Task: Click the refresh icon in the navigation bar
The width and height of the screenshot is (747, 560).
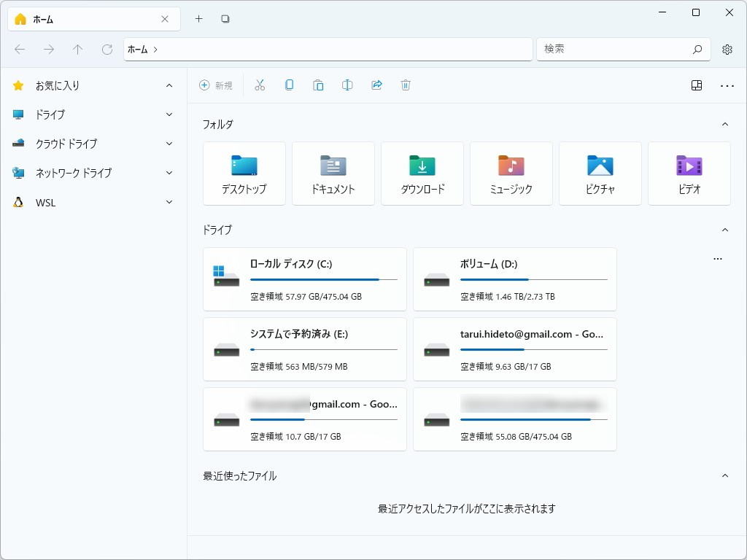Action: click(107, 49)
